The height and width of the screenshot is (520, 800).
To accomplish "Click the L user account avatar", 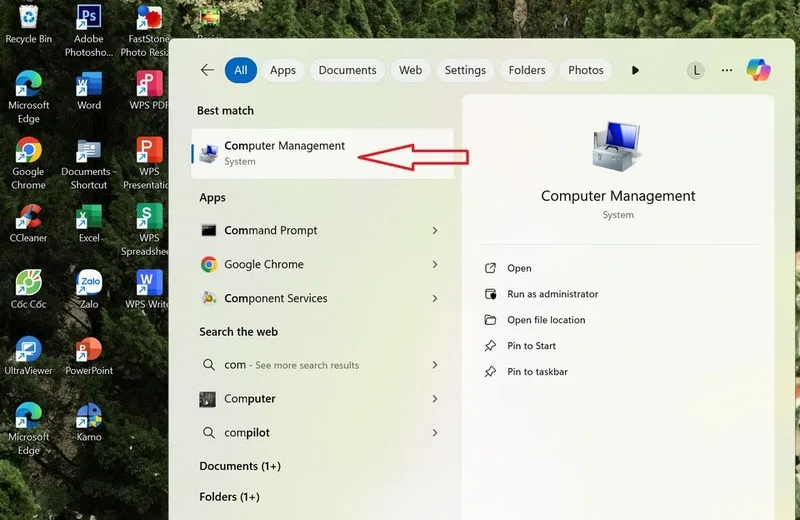I will pyautogui.click(x=696, y=70).
